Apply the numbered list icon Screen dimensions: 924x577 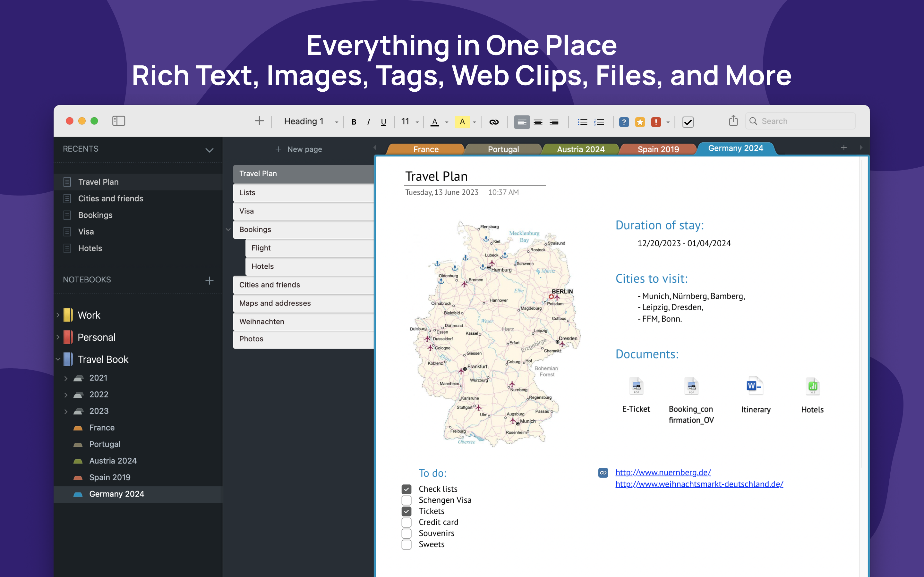coord(599,122)
